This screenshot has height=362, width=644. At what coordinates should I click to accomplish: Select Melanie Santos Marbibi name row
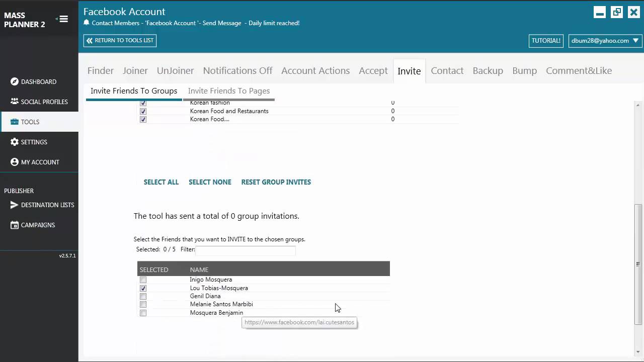click(221, 304)
